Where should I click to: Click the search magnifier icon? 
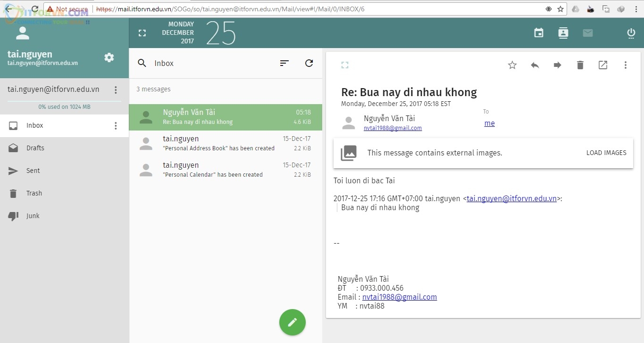(x=142, y=63)
